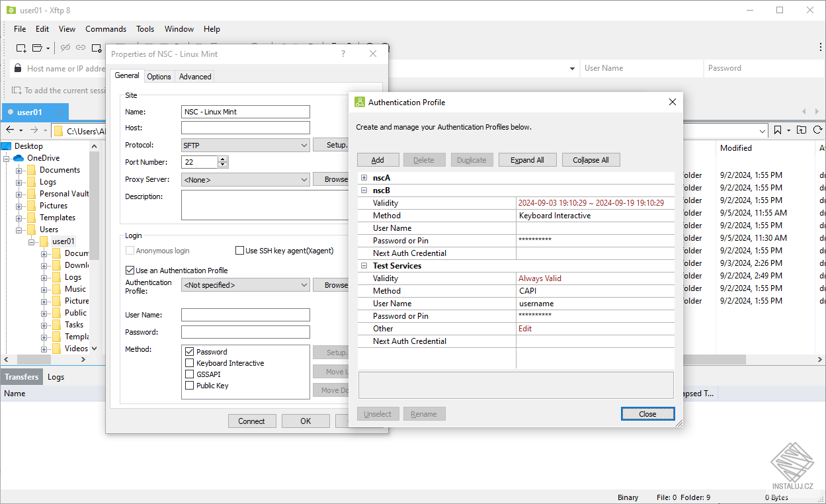Uncheck the Password method checkbox

(x=190, y=352)
